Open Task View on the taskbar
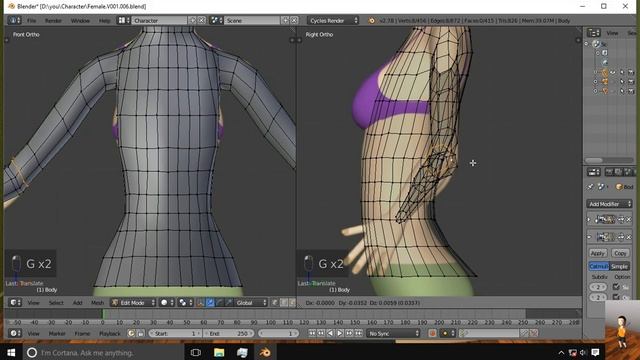The image size is (640, 360). click(196, 352)
